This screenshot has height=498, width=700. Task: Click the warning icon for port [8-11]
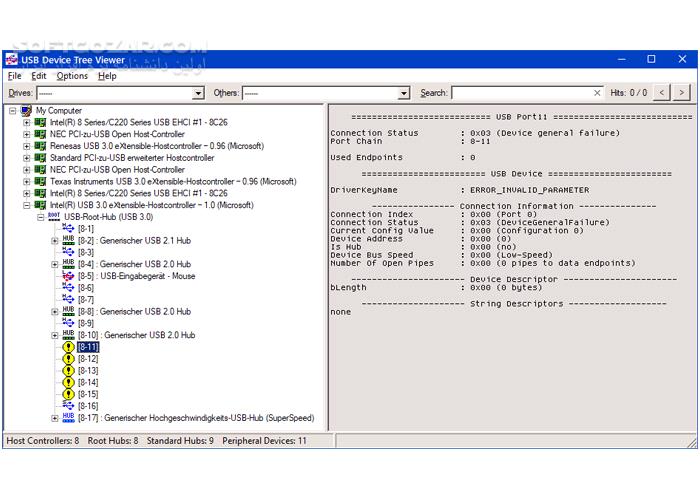(x=68, y=347)
